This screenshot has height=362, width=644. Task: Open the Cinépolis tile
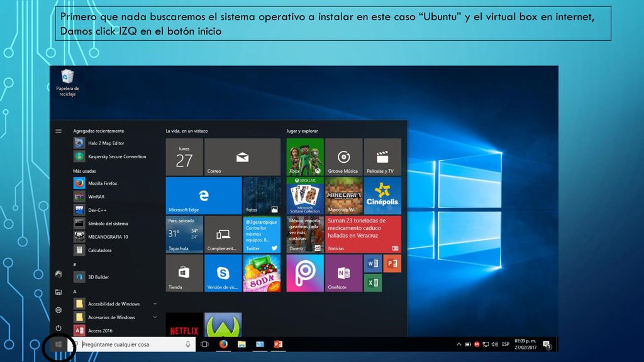(x=382, y=196)
